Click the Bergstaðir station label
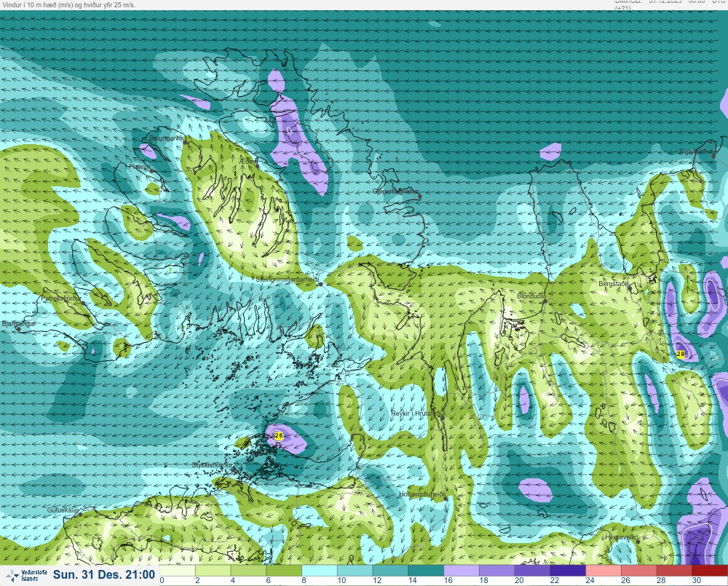The width and height of the screenshot is (728, 586). 614,283
